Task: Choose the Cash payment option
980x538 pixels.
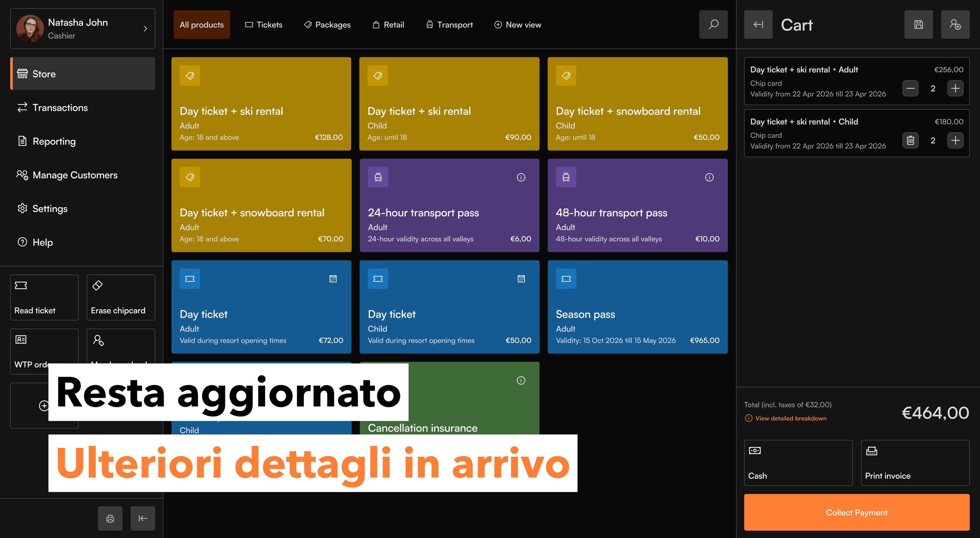Action: (798, 463)
